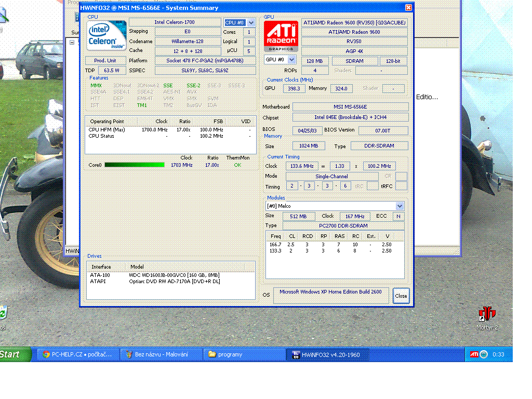Click the ATI Radeon Graphics logo
The image size is (532, 399).
pyautogui.click(x=281, y=36)
